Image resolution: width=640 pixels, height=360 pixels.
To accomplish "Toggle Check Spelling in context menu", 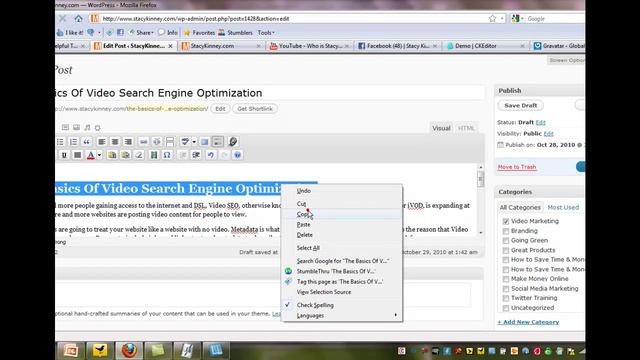I will [x=342, y=305].
